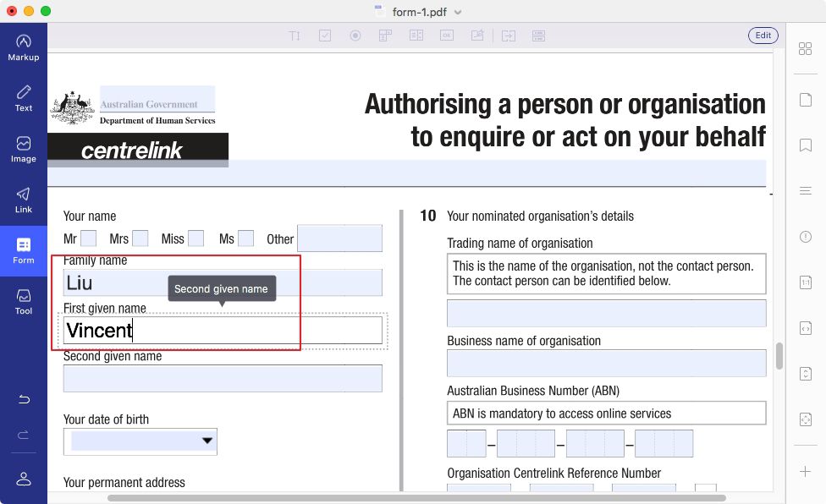Open the circled exclamation icon panel

805,237
